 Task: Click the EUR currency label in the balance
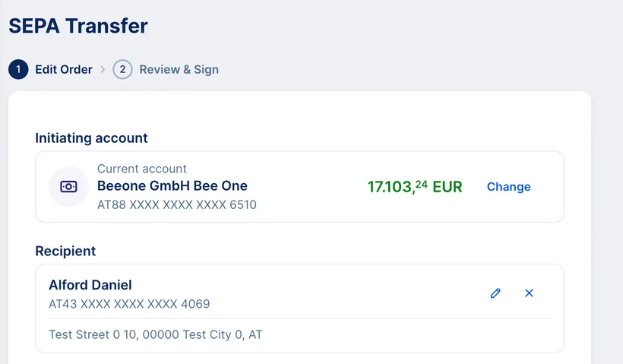click(447, 187)
